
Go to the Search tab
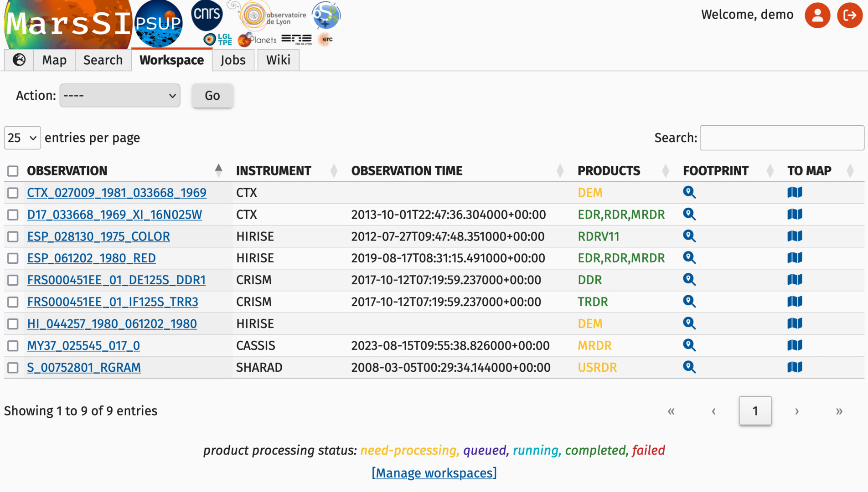[103, 60]
